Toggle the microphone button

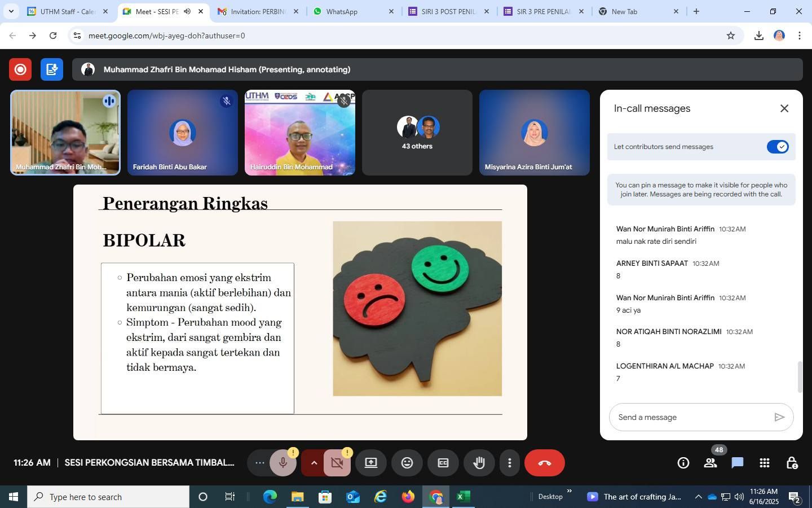point(283,463)
